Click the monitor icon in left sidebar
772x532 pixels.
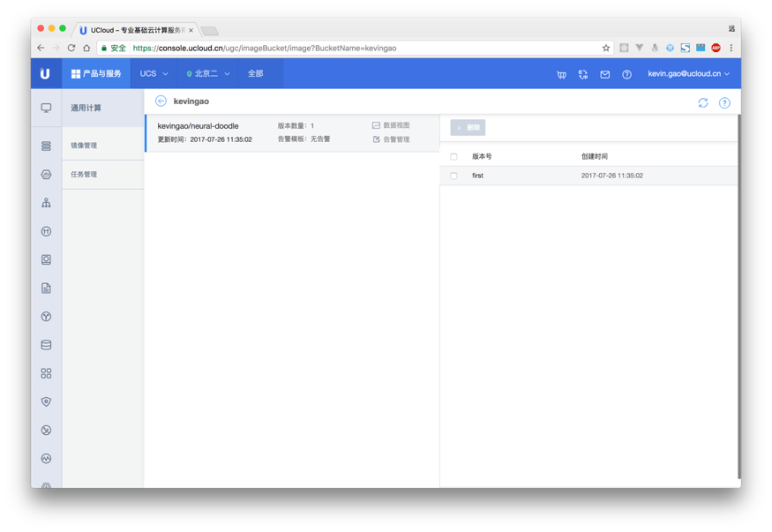[x=46, y=108]
